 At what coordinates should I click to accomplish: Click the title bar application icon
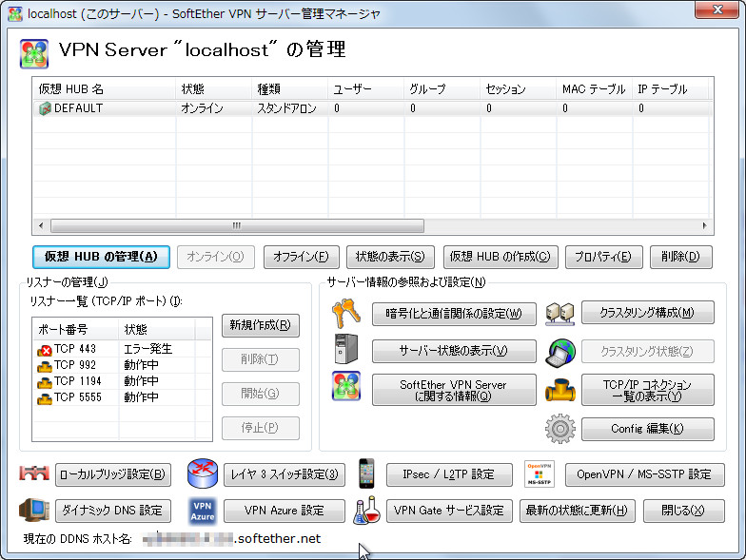point(15,13)
